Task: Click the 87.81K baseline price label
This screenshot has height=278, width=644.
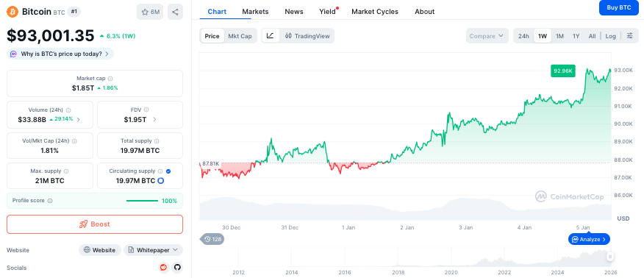Action: click(211, 163)
